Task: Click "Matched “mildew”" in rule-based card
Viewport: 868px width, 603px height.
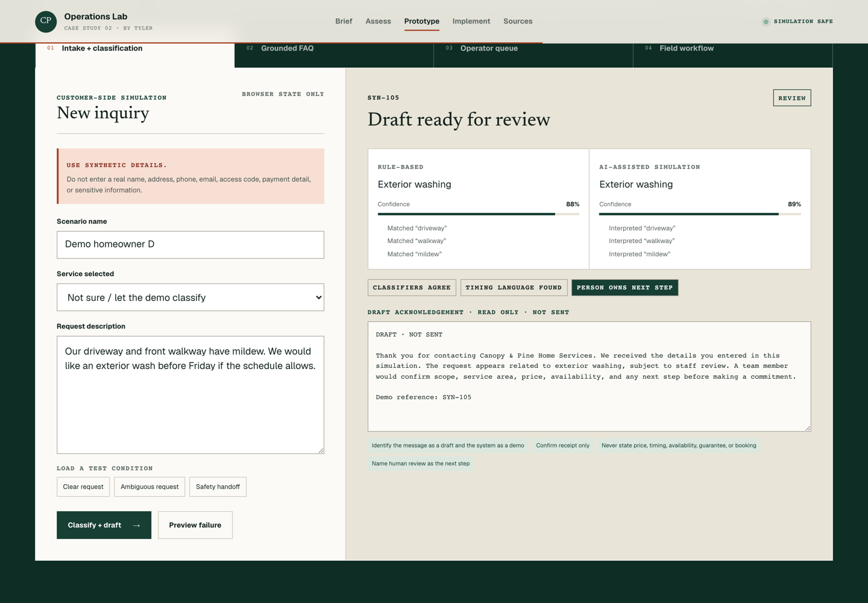Action: [x=415, y=254]
